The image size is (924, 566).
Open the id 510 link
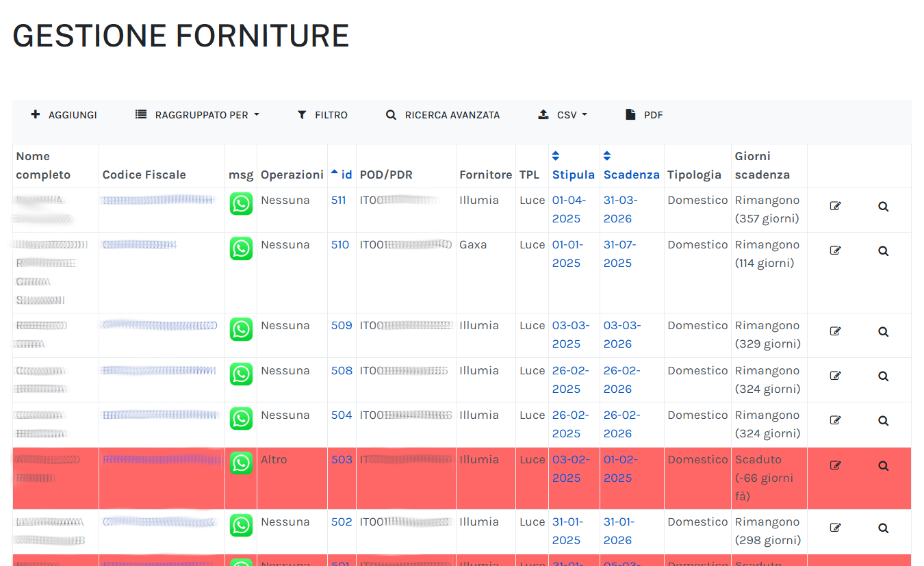(x=340, y=245)
